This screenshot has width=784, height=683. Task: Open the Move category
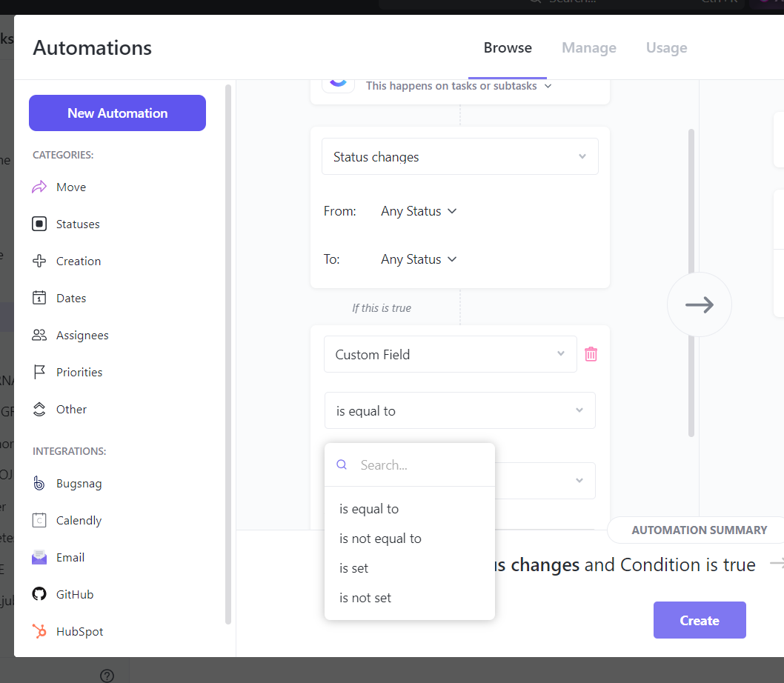point(71,187)
